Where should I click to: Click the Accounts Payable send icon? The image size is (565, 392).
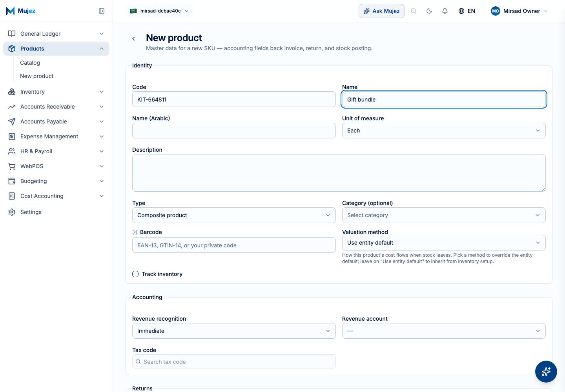click(x=12, y=122)
